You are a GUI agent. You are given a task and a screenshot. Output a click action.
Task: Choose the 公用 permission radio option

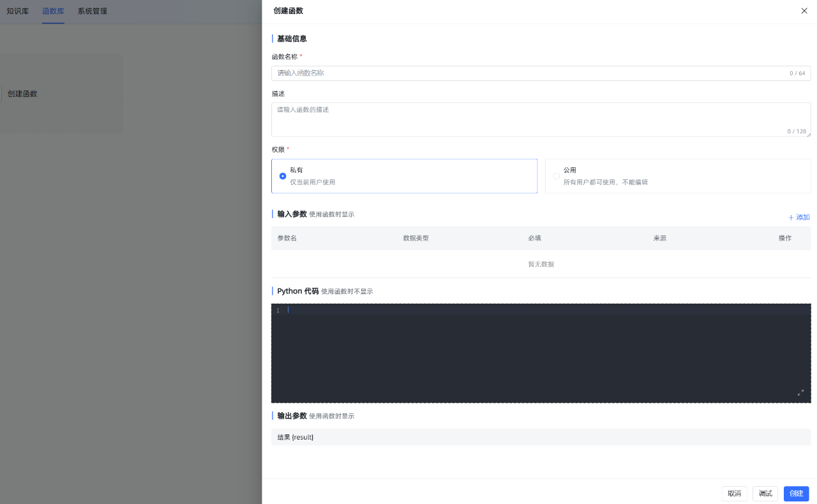(556, 176)
